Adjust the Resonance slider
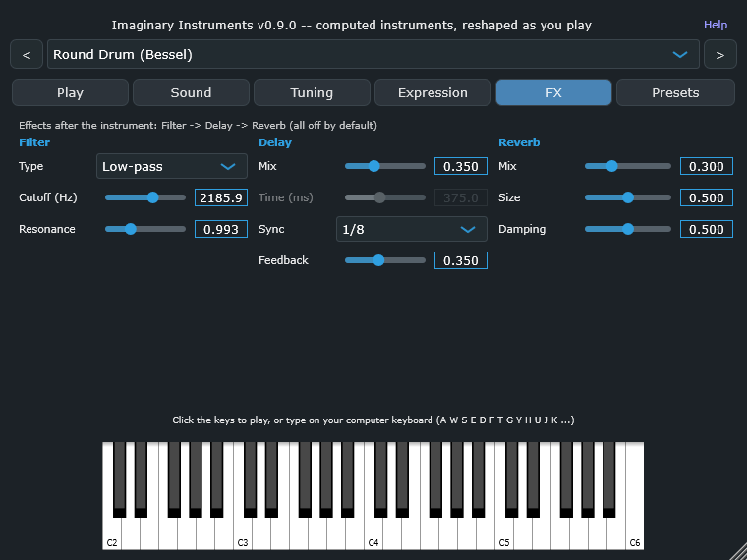 (x=145, y=229)
